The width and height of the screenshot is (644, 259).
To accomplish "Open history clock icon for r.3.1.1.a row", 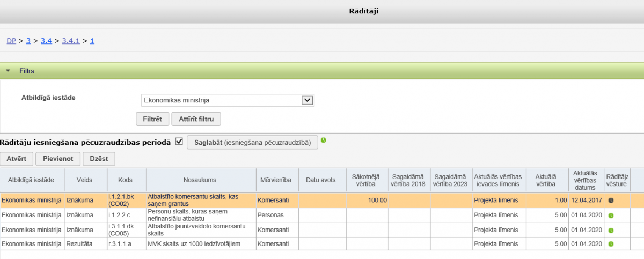I will 611,244.
